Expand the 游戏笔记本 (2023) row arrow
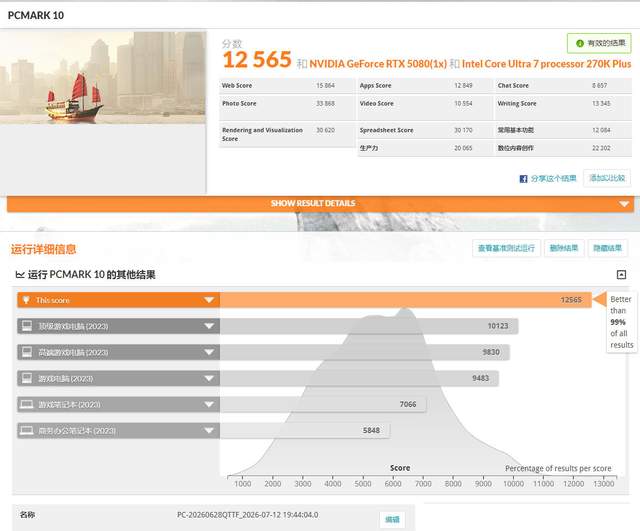The image size is (640, 531). tap(209, 404)
